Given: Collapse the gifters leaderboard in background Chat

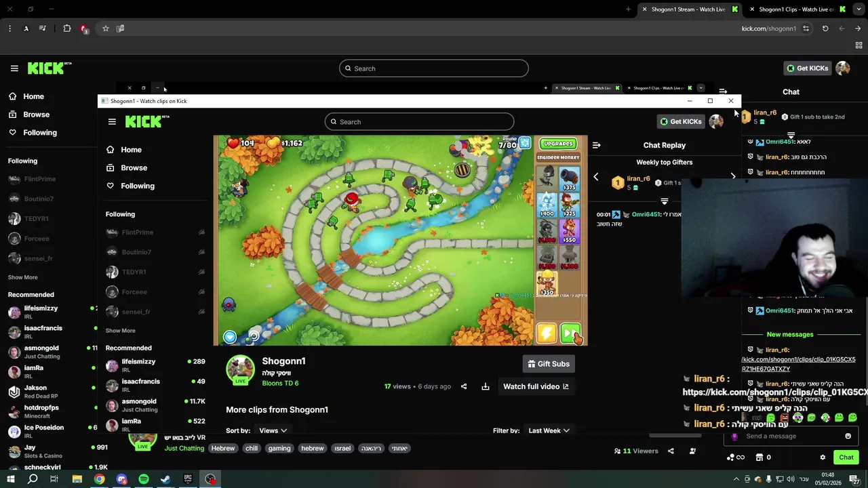Looking at the screenshot, I should (791, 135).
